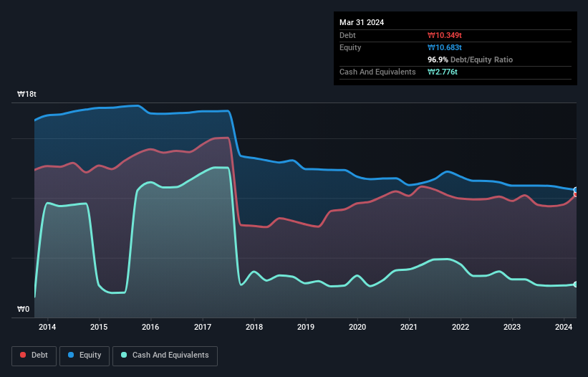Viewport: 588px width, 377px height.
Task: Toggle Cash And Equivalents legend button
Action: click(x=165, y=355)
